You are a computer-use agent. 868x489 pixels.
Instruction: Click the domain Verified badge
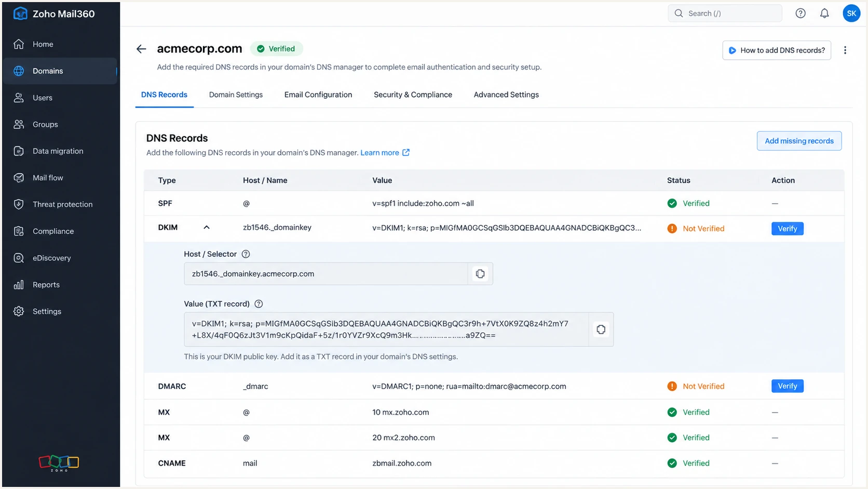coord(276,49)
